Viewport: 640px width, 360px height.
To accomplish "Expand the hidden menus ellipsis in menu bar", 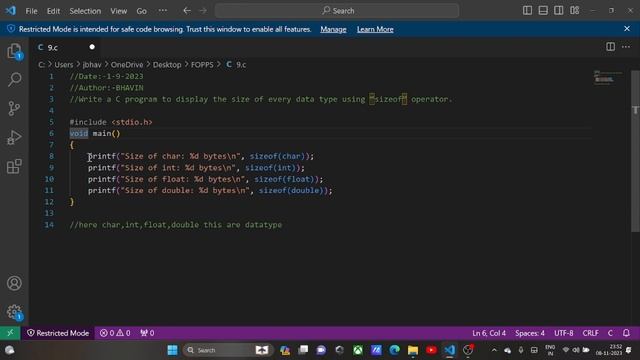I will [x=163, y=11].
